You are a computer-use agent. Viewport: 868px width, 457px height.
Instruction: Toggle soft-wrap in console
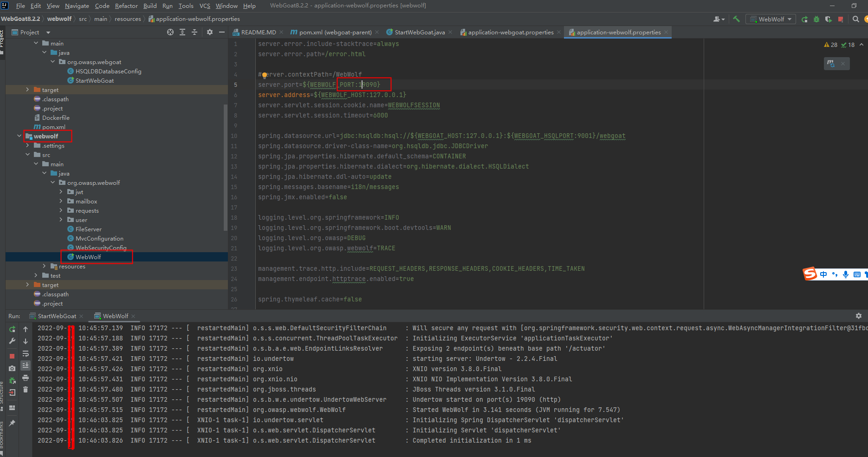(x=26, y=353)
